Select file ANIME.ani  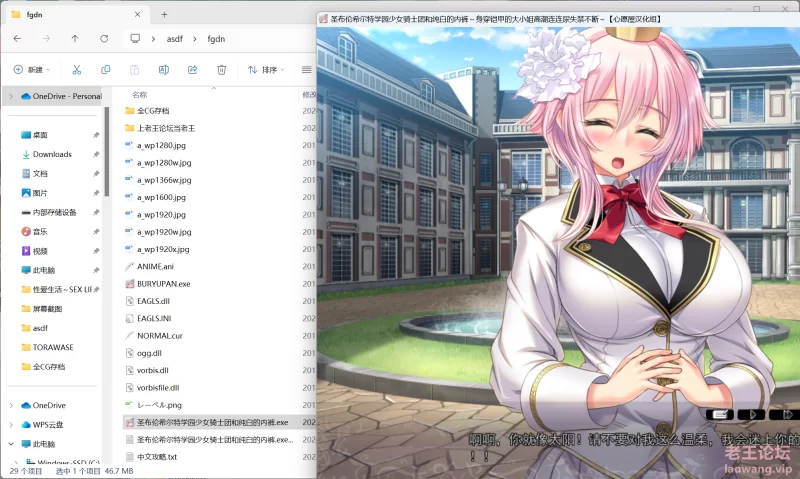point(155,267)
